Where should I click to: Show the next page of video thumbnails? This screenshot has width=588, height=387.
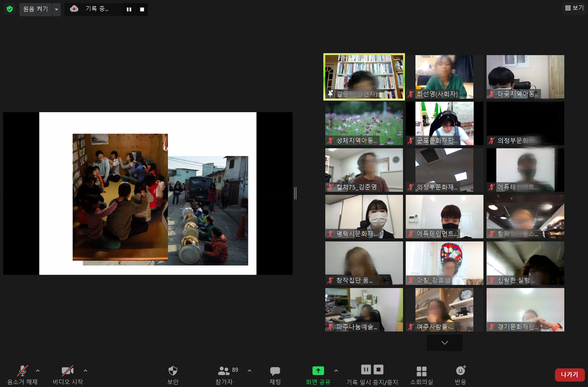click(x=445, y=343)
